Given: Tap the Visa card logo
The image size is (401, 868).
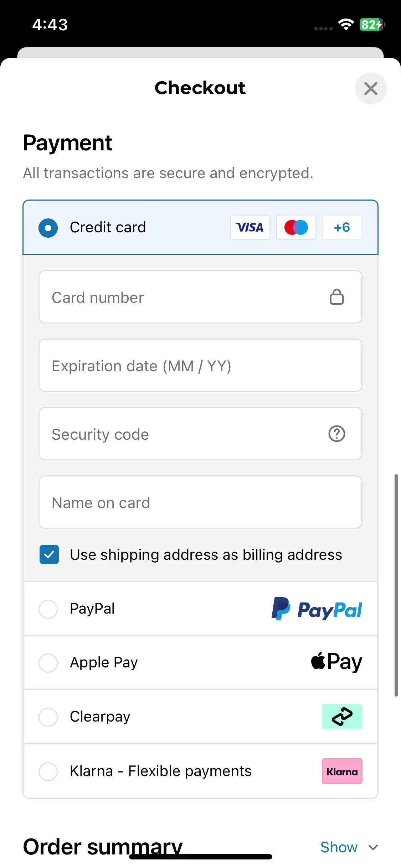Looking at the screenshot, I should tap(250, 227).
